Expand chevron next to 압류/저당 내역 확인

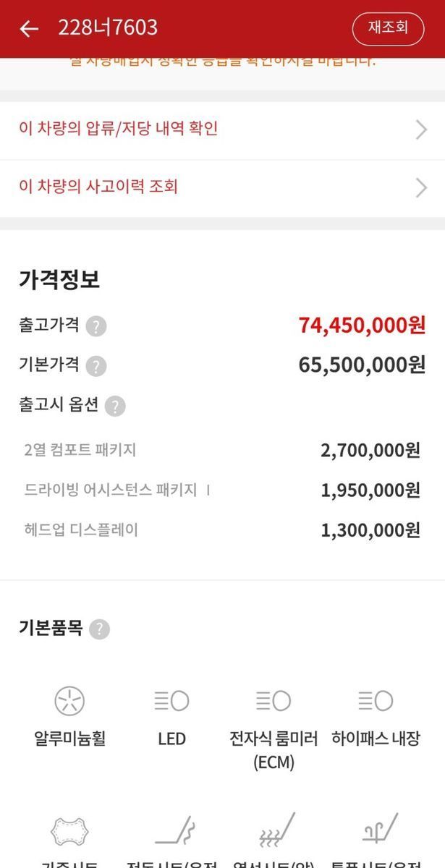click(422, 129)
